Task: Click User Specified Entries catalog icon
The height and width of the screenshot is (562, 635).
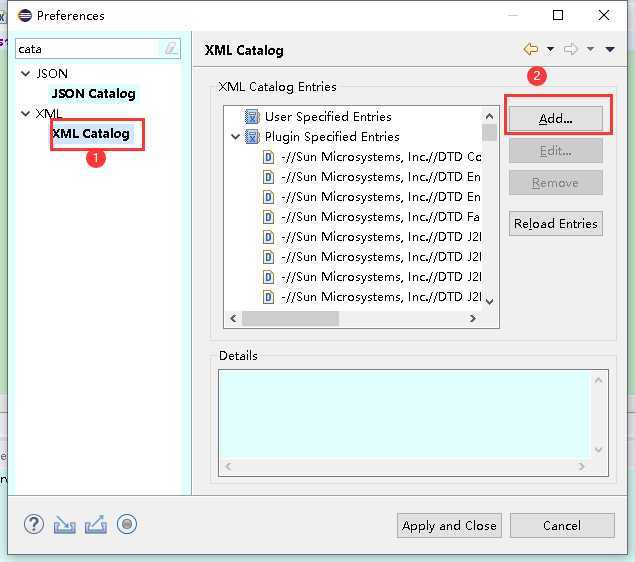Action: [252, 117]
